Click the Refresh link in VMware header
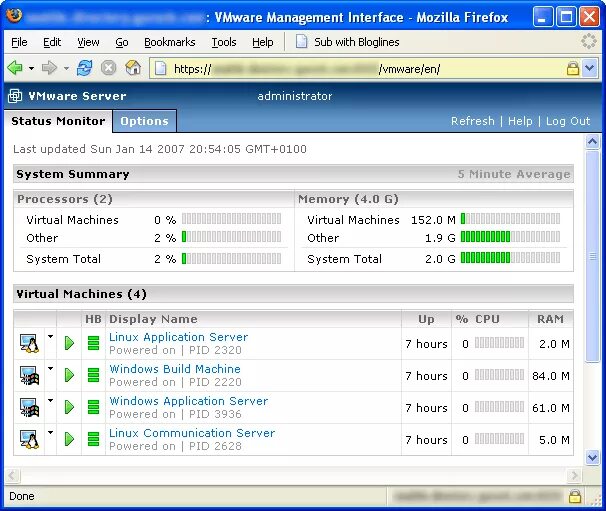The image size is (606, 511). pos(473,121)
